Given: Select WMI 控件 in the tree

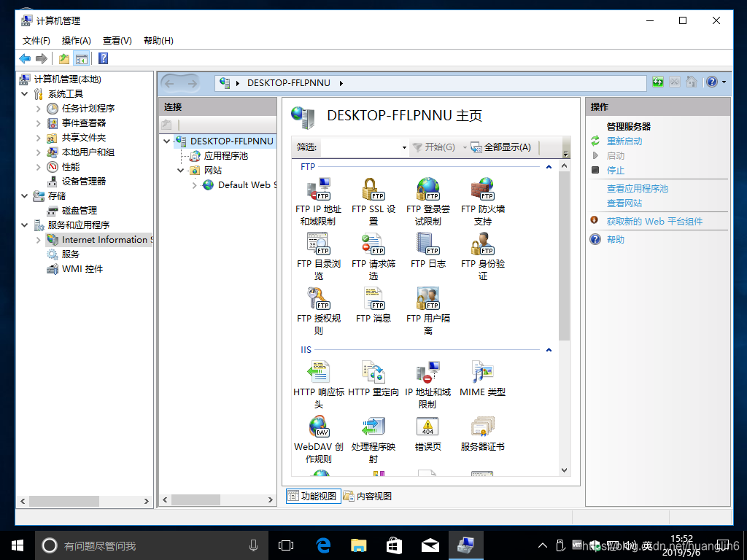Looking at the screenshot, I should point(82,268).
